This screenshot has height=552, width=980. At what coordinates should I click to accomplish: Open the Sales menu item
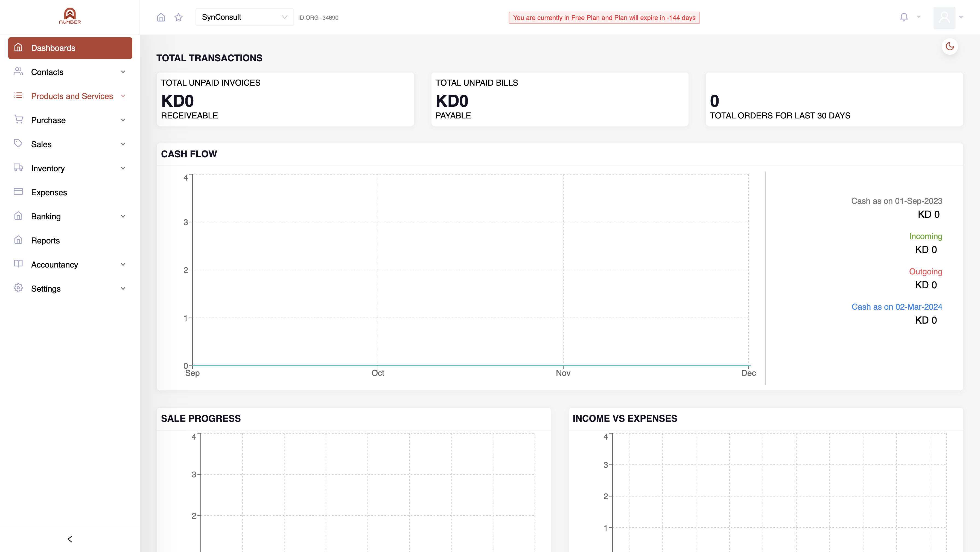coord(70,144)
